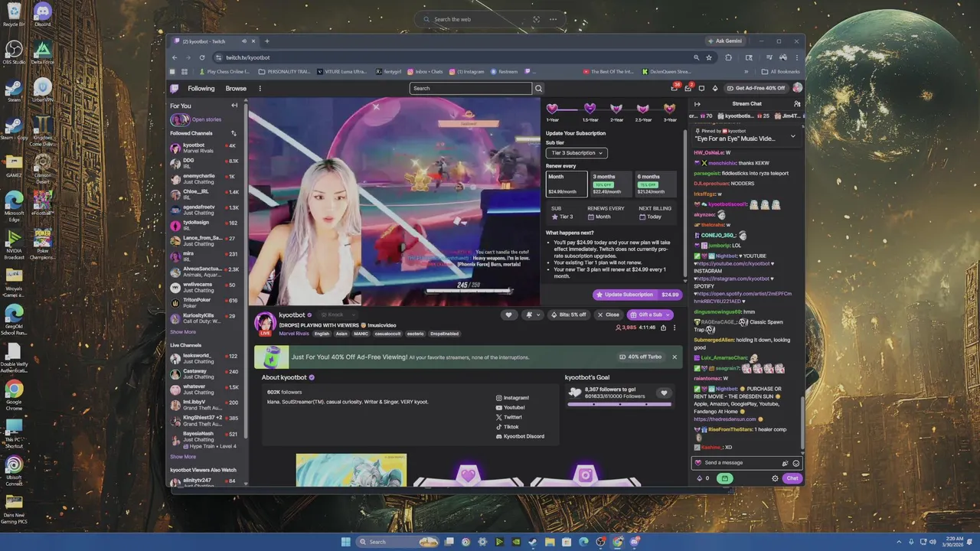Open Chrome extensions puzzle icon
This screenshot has height=551, width=980.
click(x=728, y=57)
